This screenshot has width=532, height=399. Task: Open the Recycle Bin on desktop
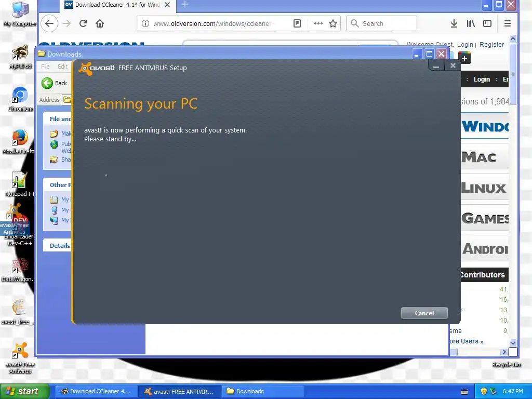point(506,364)
